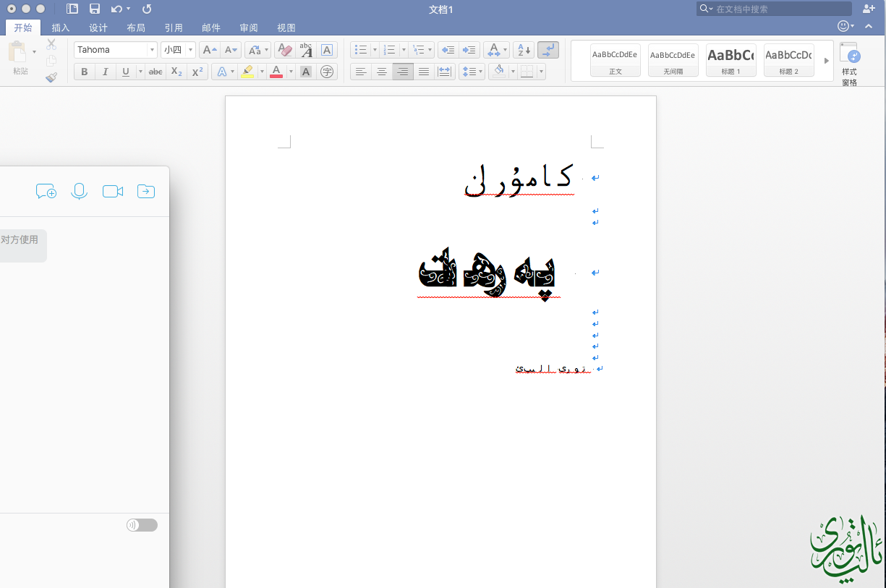The width and height of the screenshot is (886, 588).
Task: Toggle bold formatting in the ribbon
Action: 85,72
